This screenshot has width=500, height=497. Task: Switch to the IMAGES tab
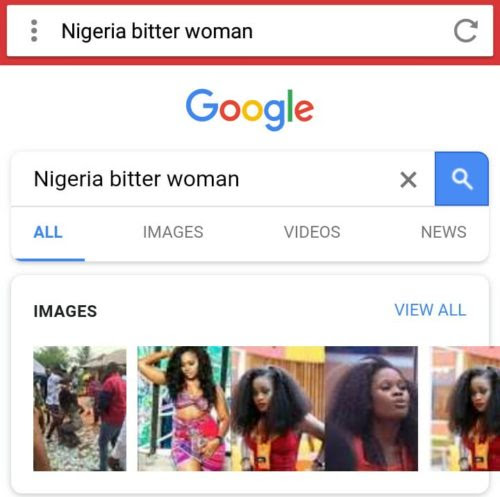pos(173,232)
